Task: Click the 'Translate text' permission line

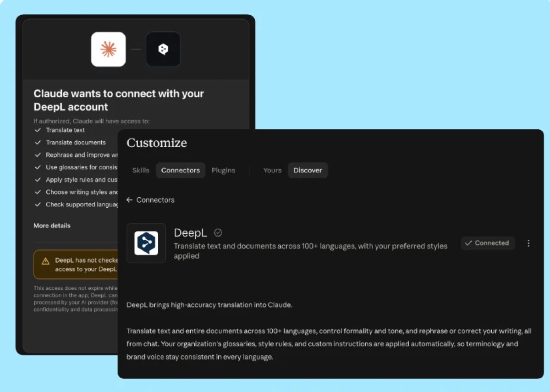Action: point(65,130)
